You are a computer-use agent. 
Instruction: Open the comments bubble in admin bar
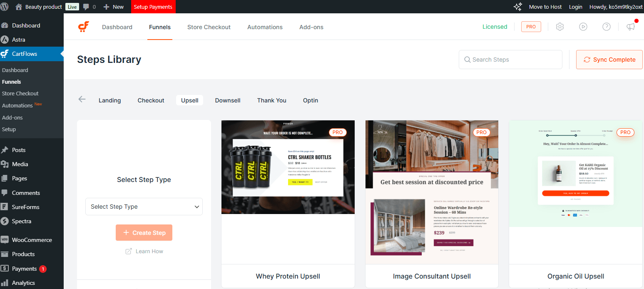point(89,7)
